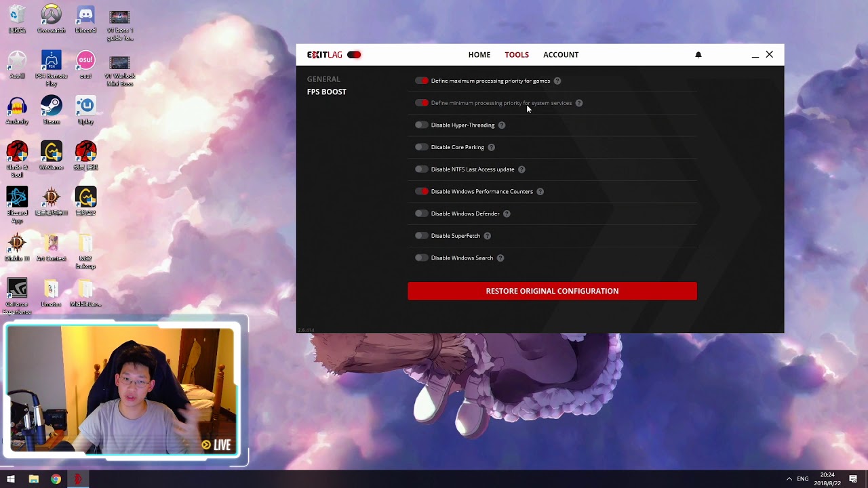Select FPS BOOST in the sidebar
The image size is (868, 488).
point(326,91)
